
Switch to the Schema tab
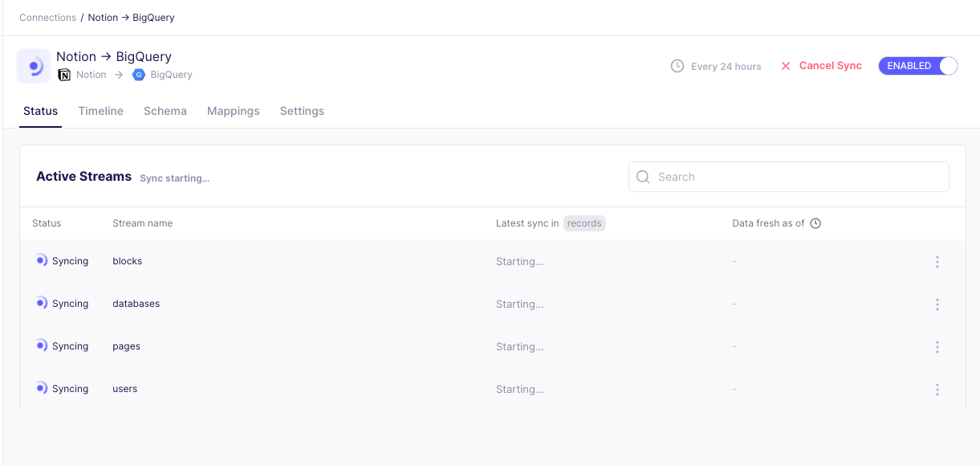pyautogui.click(x=165, y=111)
